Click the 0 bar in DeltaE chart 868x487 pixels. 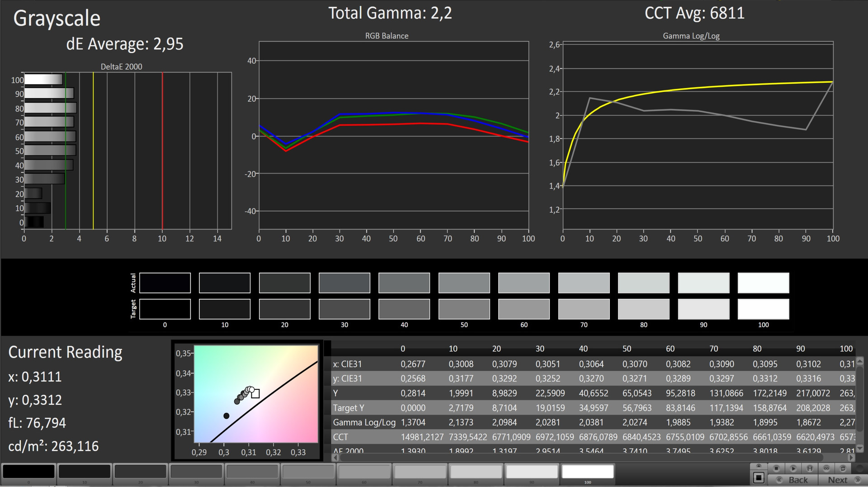tap(34, 222)
